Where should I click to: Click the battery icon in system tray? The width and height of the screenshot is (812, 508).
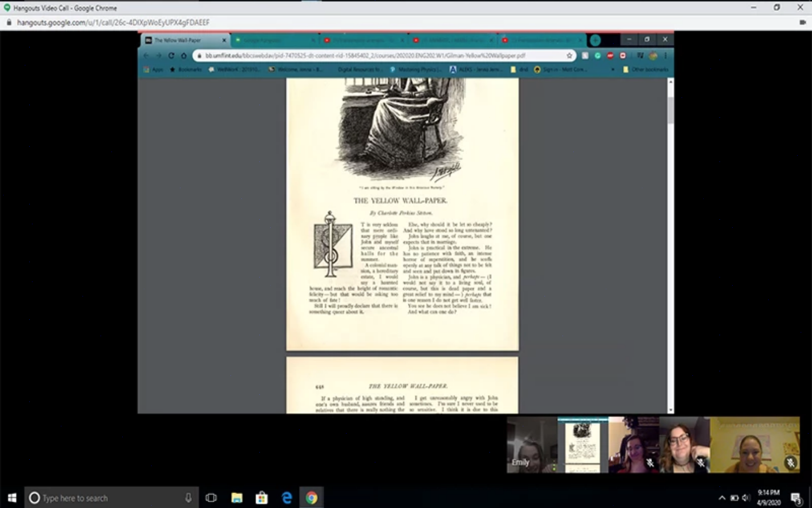pyautogui.click(x=734, y=498)
